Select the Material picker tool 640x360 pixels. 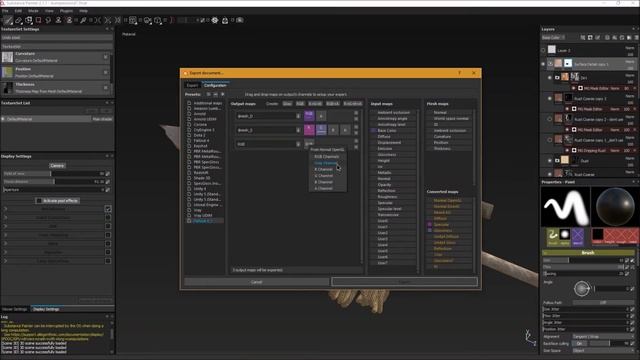click(83, 20)
